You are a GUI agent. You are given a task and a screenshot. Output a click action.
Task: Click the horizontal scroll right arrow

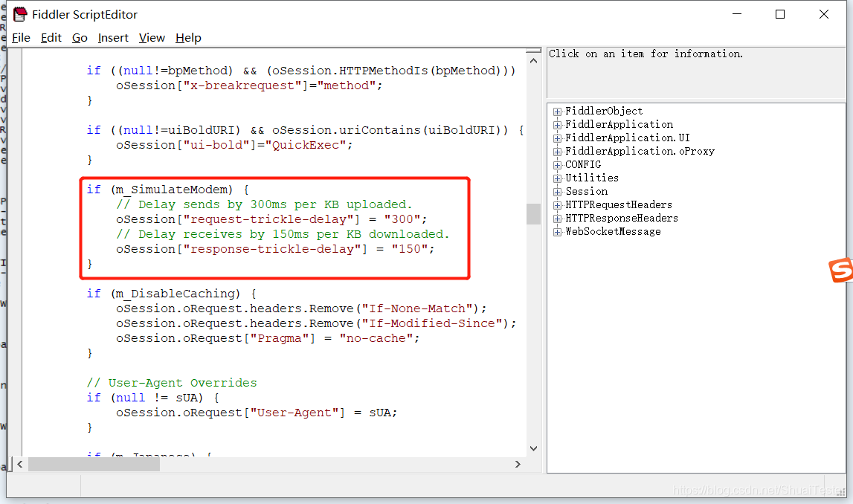[x=518, y=465]
